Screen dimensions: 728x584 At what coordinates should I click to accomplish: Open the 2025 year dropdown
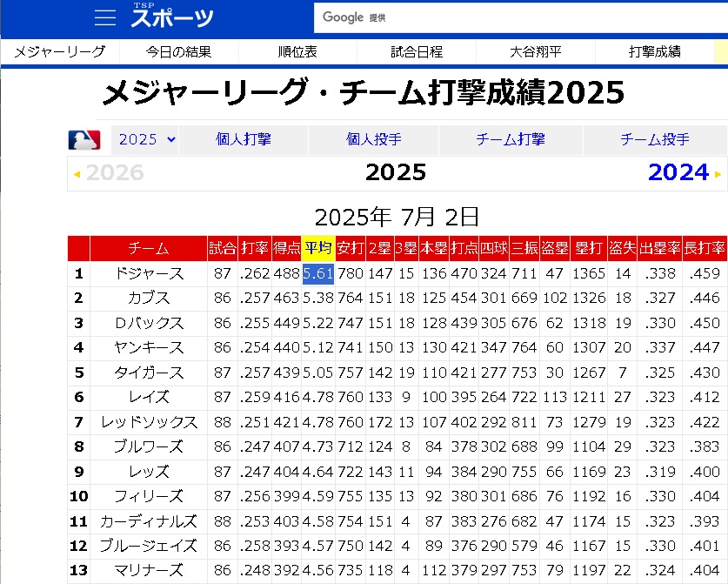[147, 139]
